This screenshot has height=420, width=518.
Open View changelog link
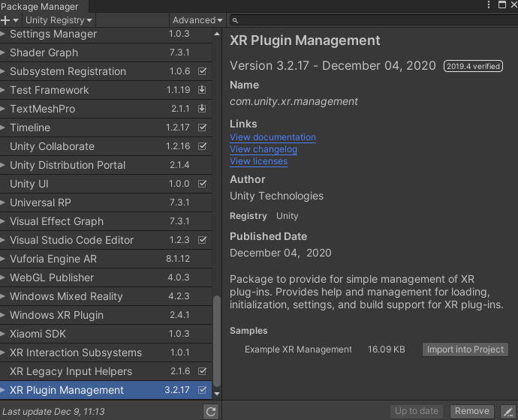264,149
